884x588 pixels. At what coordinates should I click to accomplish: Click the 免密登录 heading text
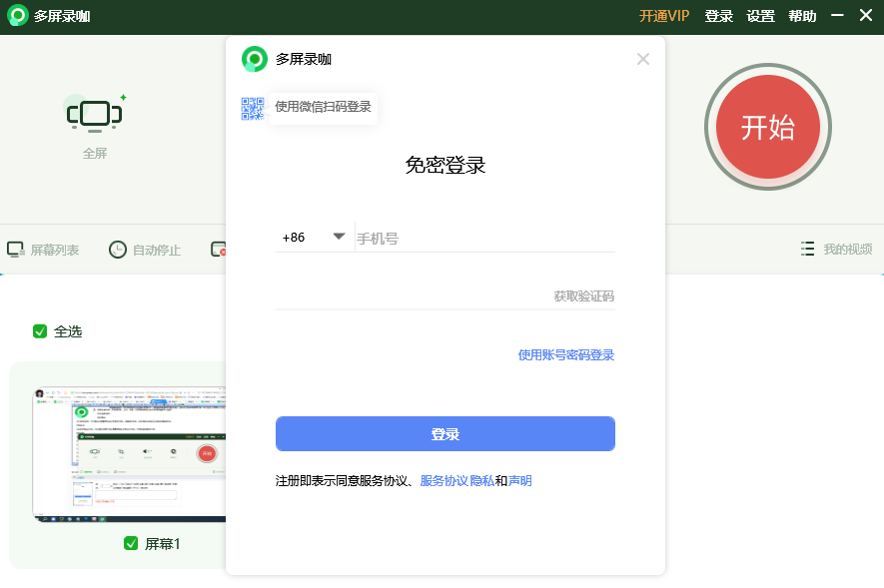[445, 165]
